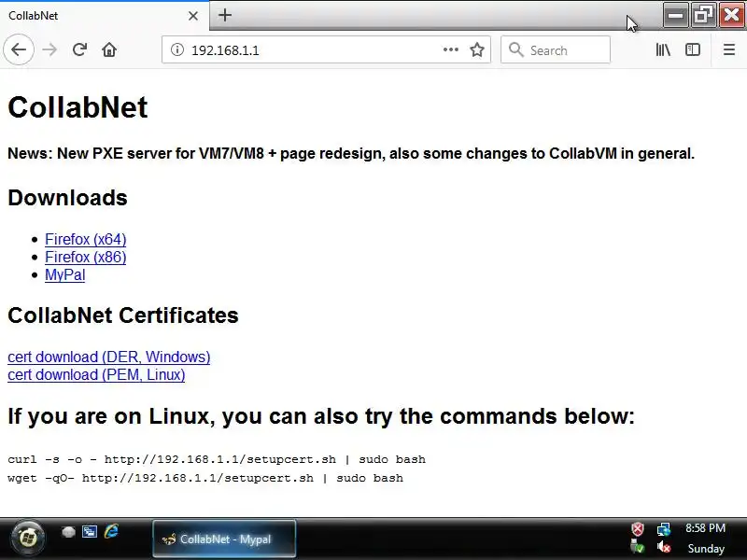Select the CollabNet - Mypal taskbar button

click(224, 539)
